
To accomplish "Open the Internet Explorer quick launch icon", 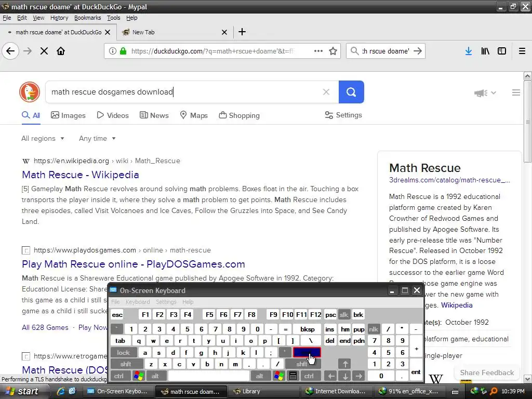I will [61, 391].
